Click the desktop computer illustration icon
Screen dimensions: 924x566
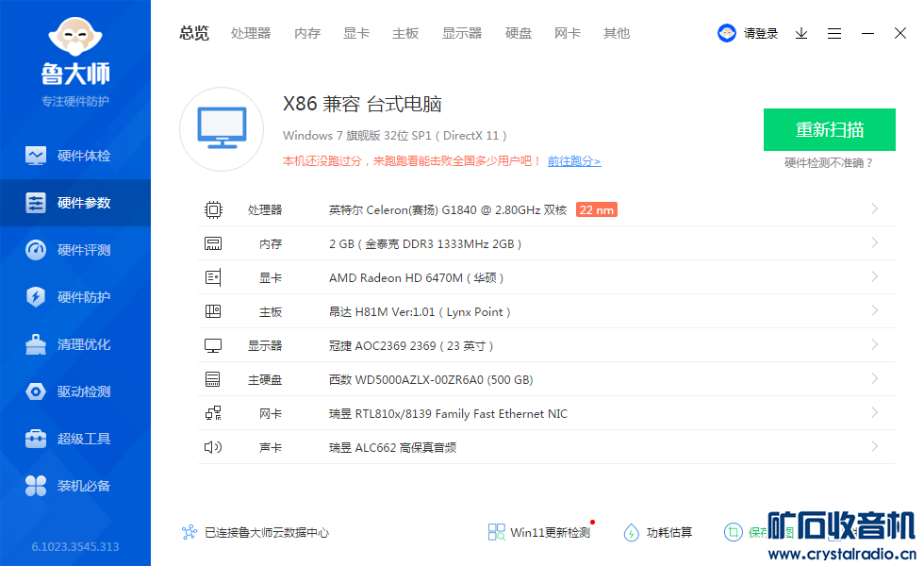pyautogui.click(x=222, y=129)
